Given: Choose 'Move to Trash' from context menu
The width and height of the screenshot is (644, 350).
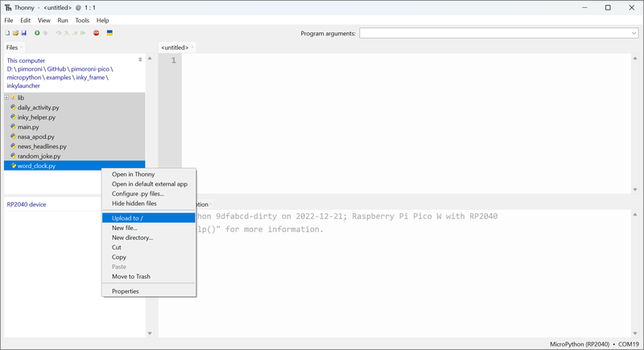Looking at the screenshot, I should pos(130,276).
